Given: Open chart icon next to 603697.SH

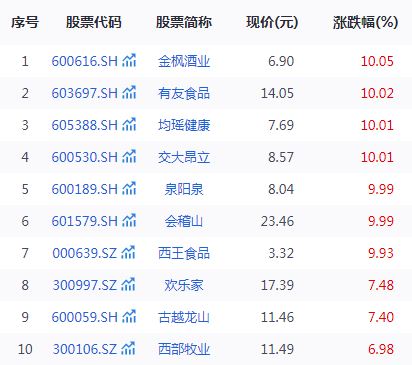Looking at the screenshot, I should 129,93.
